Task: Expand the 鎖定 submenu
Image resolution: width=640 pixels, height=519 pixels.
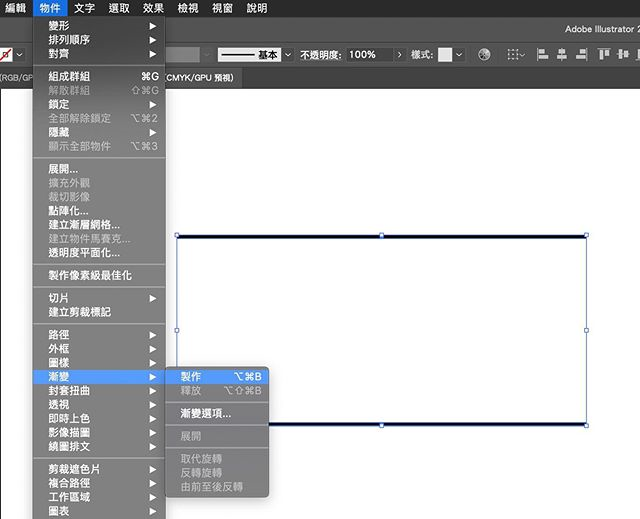Action: tap(99, 104)
